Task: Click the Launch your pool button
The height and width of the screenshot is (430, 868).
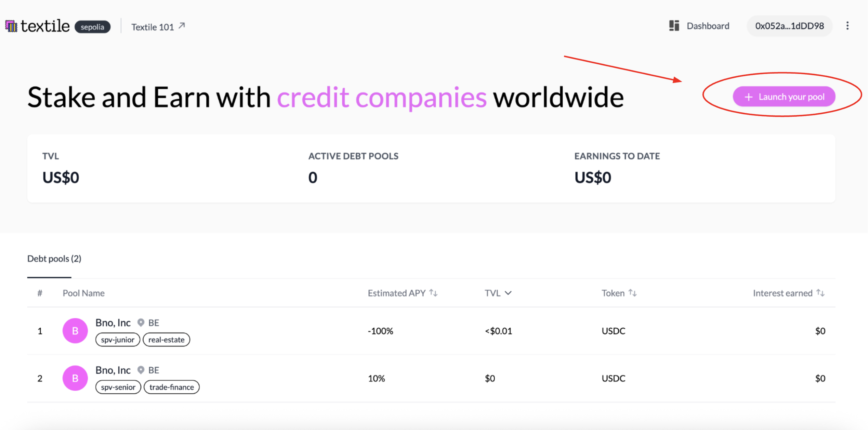Action: 784,97
